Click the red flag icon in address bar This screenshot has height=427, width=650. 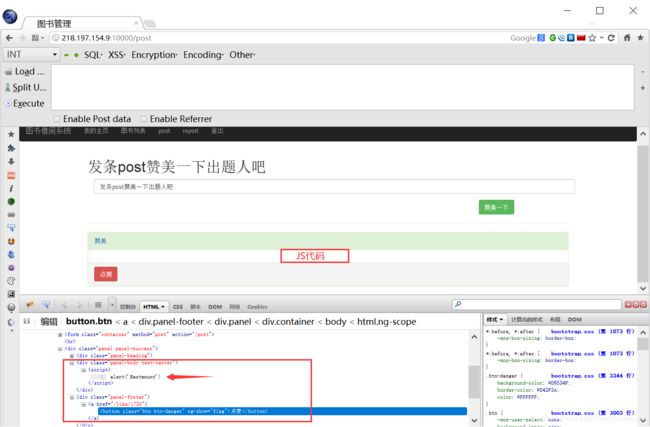(581, 38)
